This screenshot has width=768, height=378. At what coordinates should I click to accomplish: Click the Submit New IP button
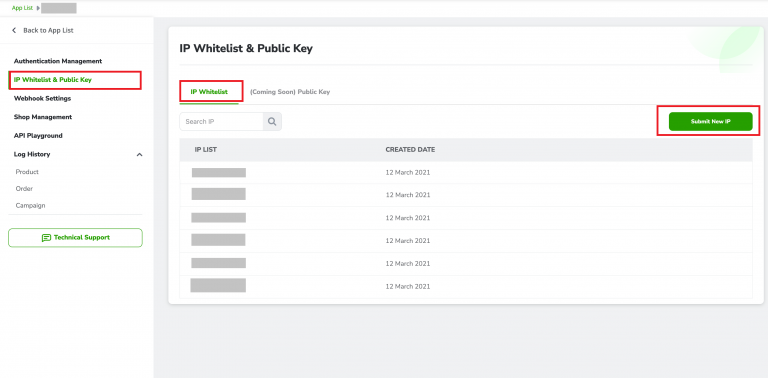(710, 121)
